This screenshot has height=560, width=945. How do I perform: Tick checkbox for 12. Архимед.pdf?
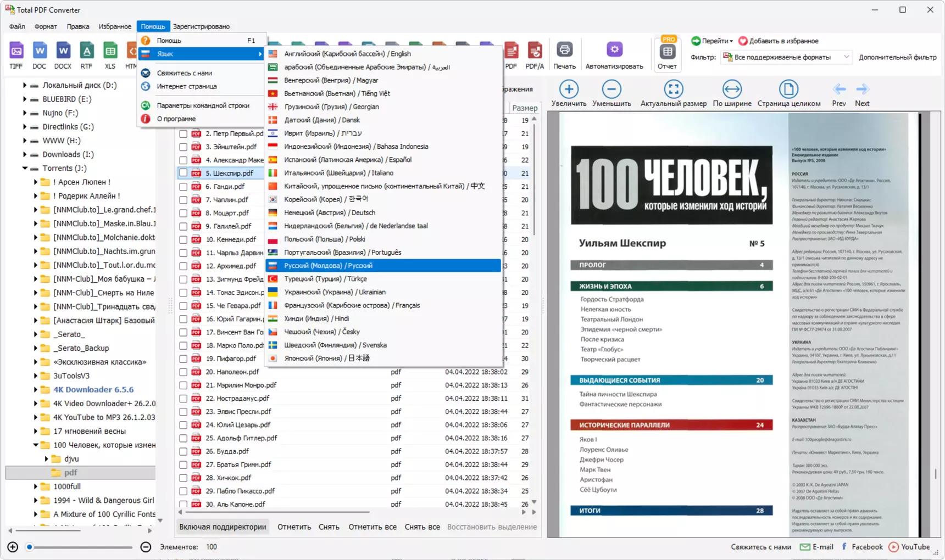183,266
